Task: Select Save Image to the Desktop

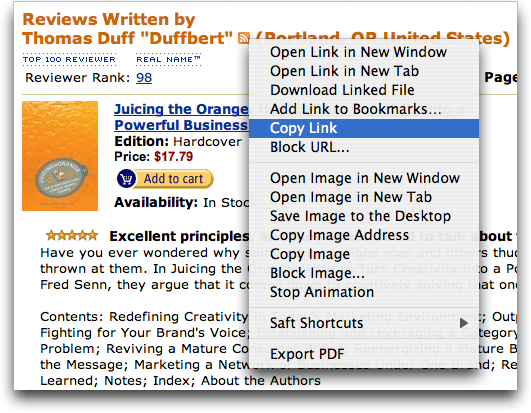Action: (x=364, y=216)
